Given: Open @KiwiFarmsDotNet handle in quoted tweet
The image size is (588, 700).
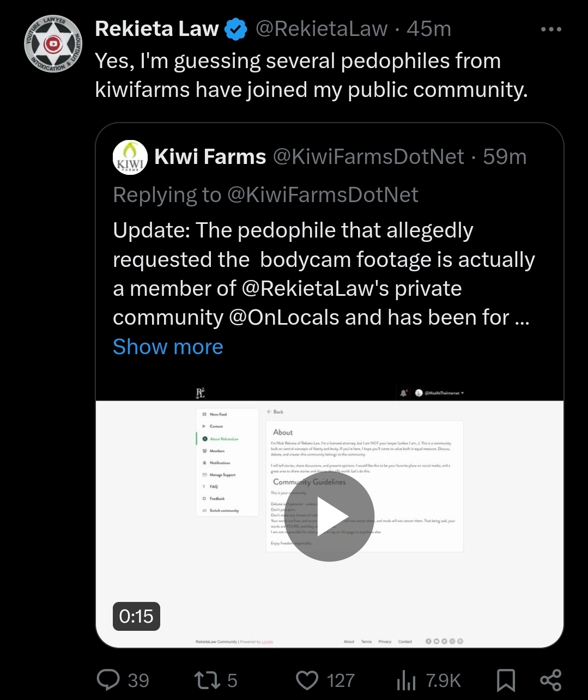Looking at the screenshot, I should [x=368, y=157].
